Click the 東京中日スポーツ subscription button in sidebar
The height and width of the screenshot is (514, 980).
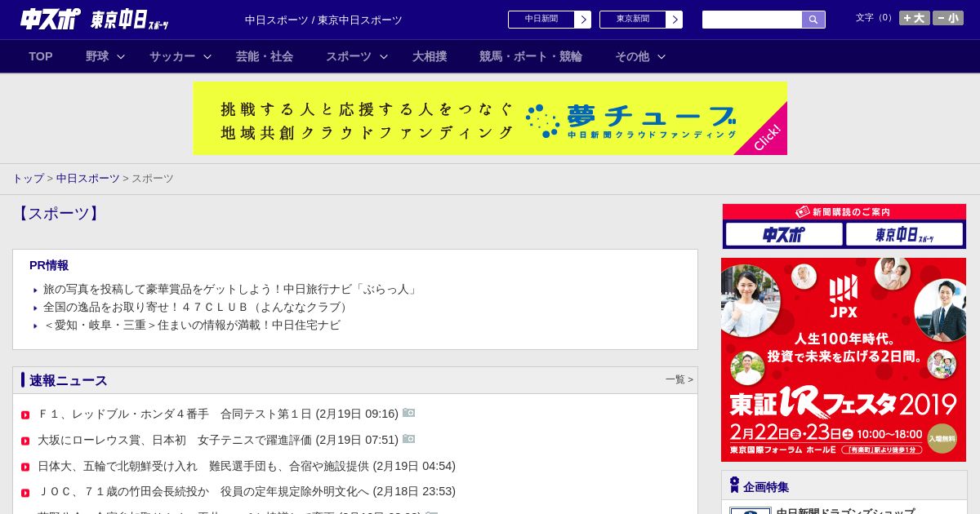pyautogui.click(x=904, y=234)
